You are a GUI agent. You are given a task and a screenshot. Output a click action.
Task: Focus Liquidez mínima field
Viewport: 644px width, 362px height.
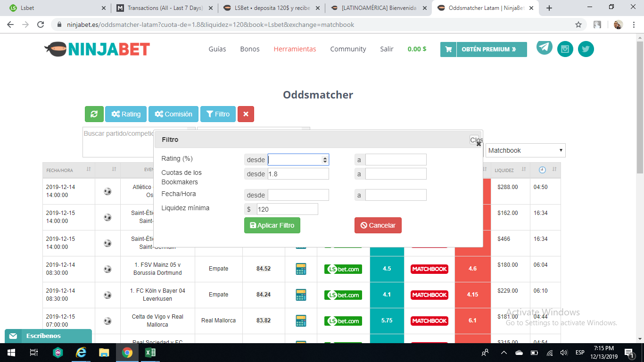[x=287, y=209]
